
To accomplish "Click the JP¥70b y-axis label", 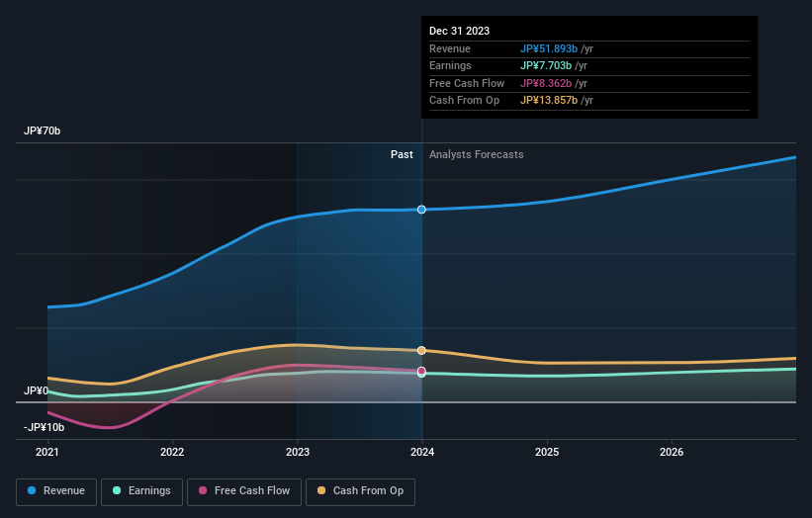I will pos(42,130).
